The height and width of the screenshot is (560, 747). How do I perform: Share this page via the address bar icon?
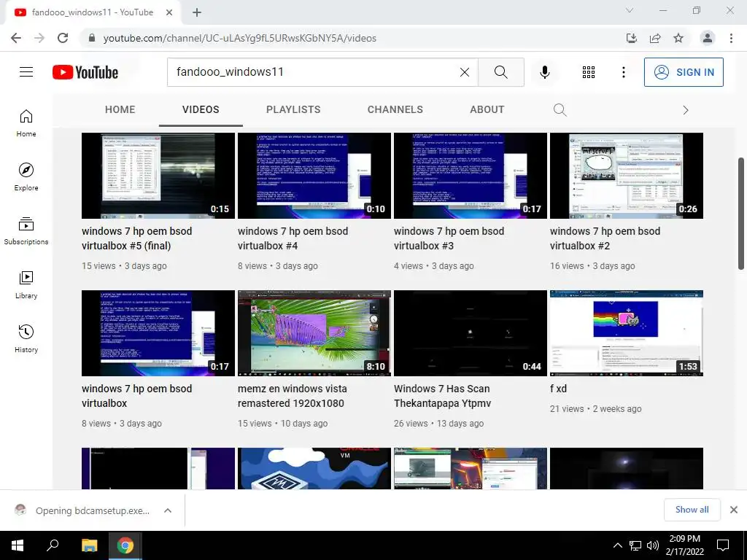coord(655,38)
